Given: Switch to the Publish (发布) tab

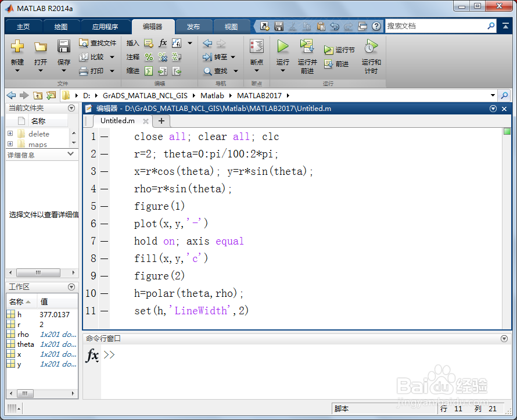Looking at the screenshot, I should pyautogui.click(x=193, y=26).
